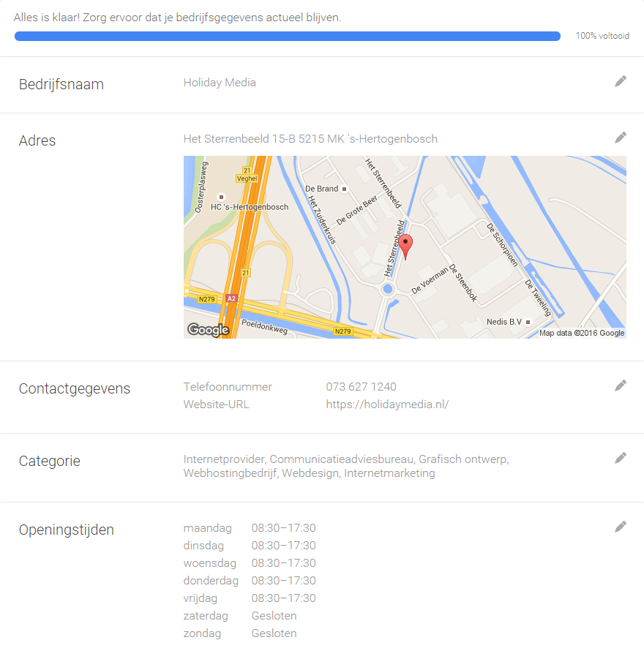This screenshot has width=644, height=651.
Task: Click the 100% voltooid label
Action: point(602,36)
